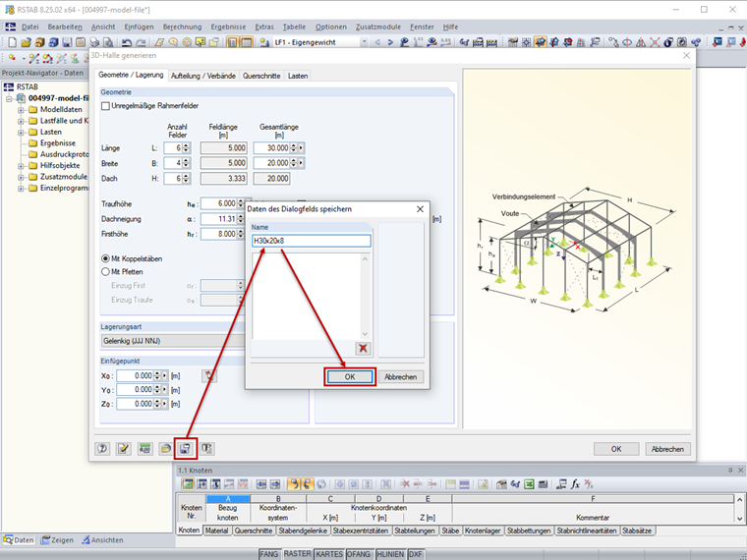Select the Mit Koppelstäben radio option
This screenshot has height=560, width=747.
[x=106, y=258]
